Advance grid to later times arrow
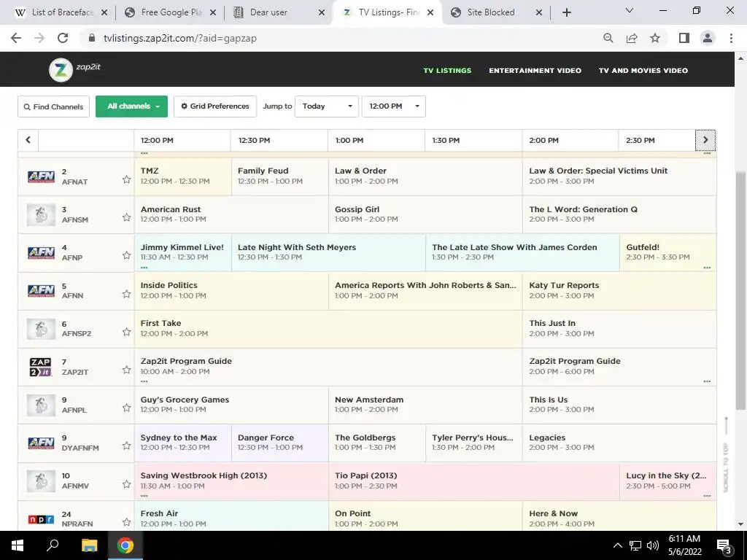 tap(705, 140)
